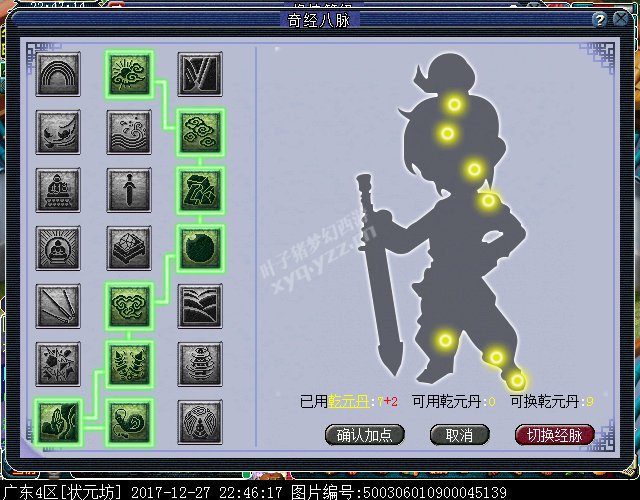Click the dark rolling hills skill icon

(x=200, y=306)
